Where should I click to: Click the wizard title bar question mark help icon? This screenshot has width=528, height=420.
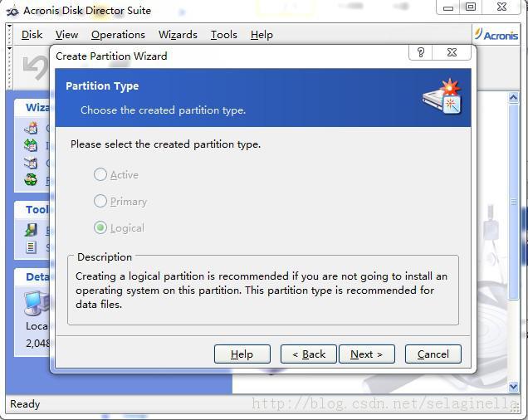click(421, 52)
